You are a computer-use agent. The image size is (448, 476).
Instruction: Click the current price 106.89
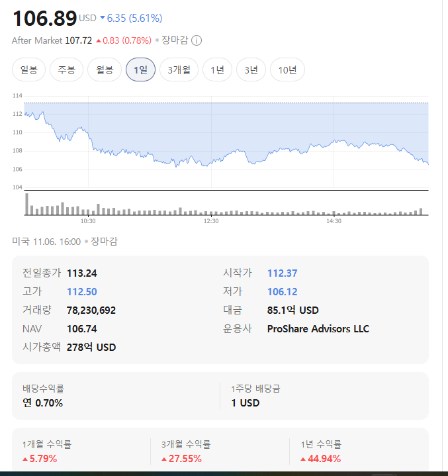[44, 19]
